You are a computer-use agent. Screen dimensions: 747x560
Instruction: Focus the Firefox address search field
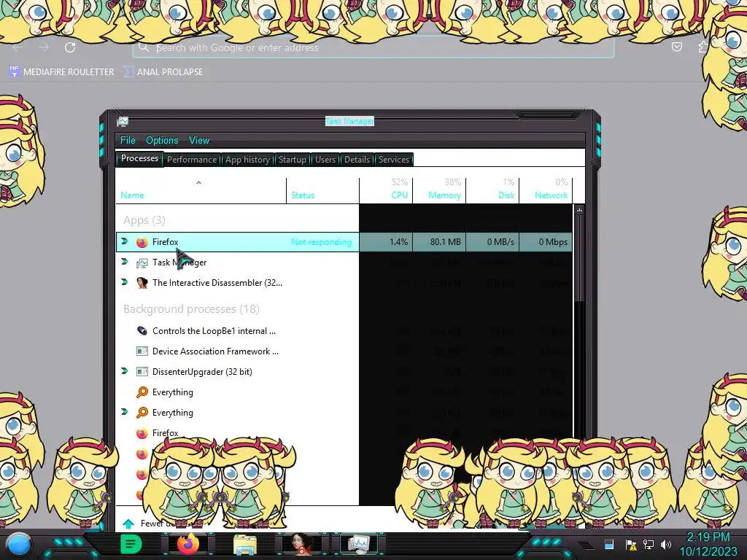click(373, 47)
